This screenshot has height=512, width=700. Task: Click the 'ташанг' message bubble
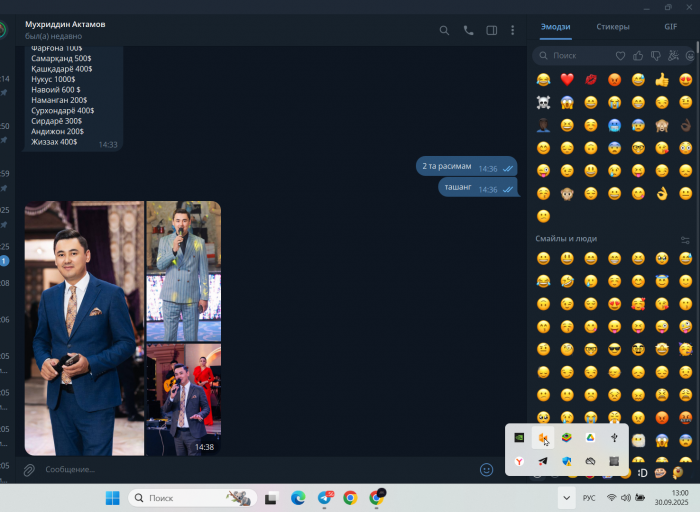478,187
